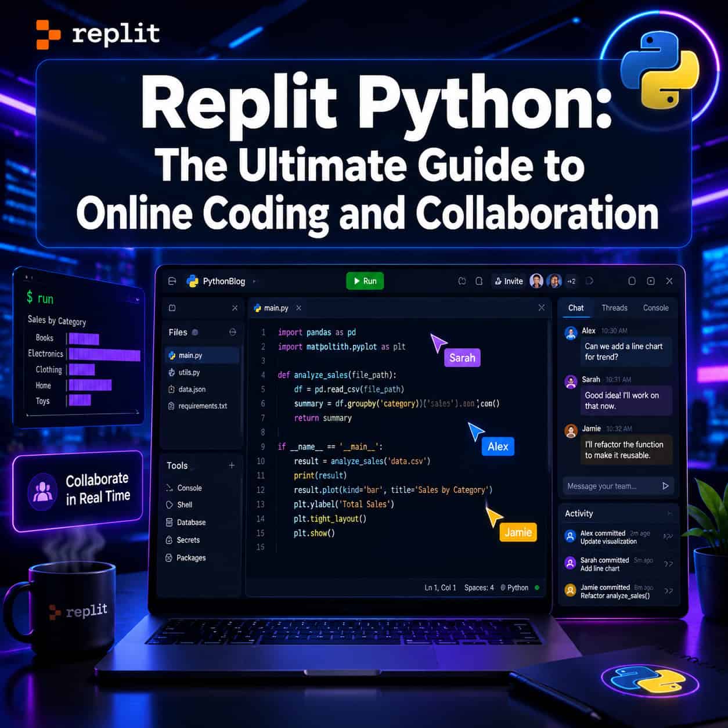Click the rounded-square icon near the window controls
The width and height of the screenshot is (728, 728).
click(632, 281)
